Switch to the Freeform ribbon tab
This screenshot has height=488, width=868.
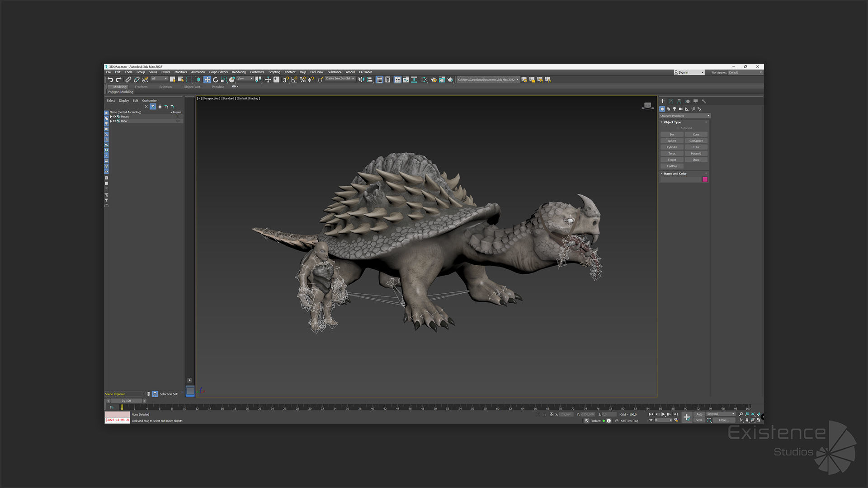141,87
